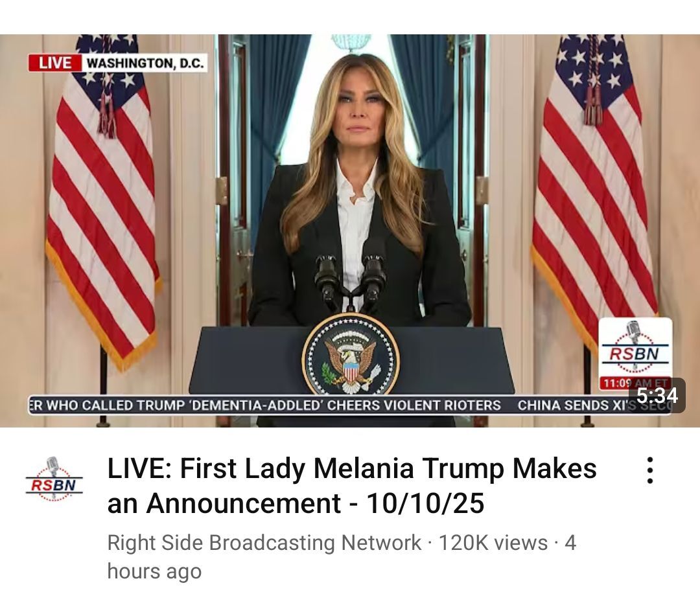The width and height of the screenshot is (700, 616).
Task: Tap the RSBN channel avatar icon
Action: [54, 479]
